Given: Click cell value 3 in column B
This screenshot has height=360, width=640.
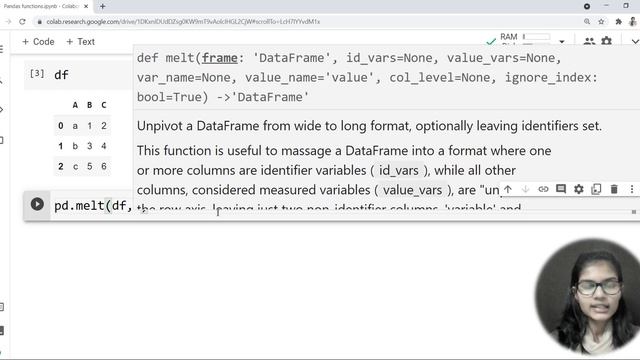Looking at the screenshot, I should 89,146.
